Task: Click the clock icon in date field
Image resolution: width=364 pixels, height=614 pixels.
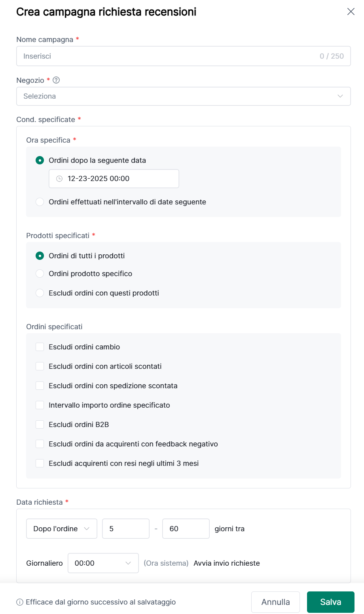Action: point(59,179)
